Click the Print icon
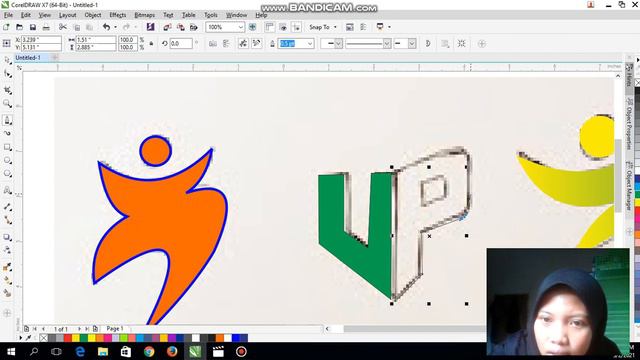Image resolution: width=640 pixels, height=360 pixels. point(46,27)
